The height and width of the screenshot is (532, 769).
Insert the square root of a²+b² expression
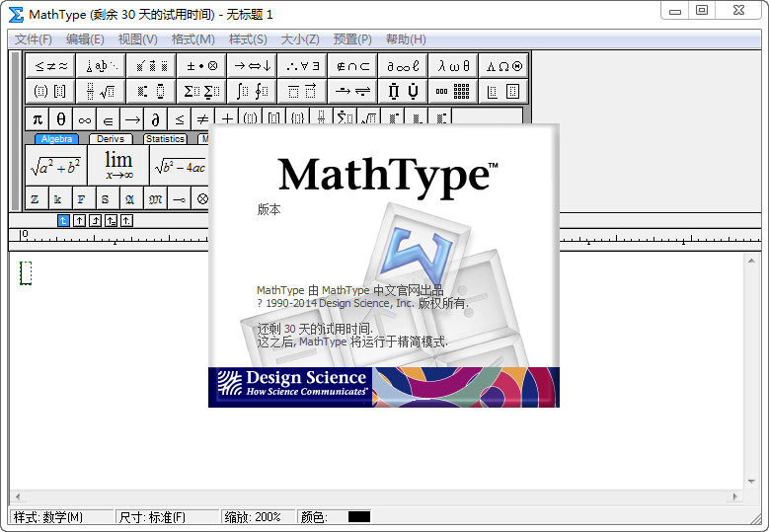(x=56, y=165)
